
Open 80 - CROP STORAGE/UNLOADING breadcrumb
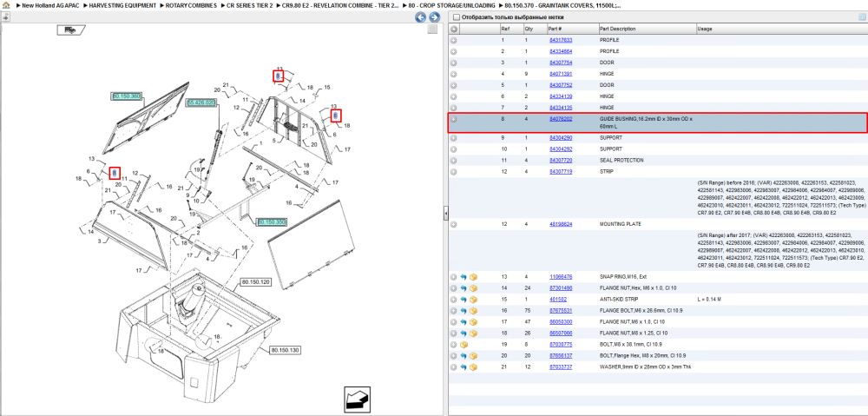click(x=451, y=5)
